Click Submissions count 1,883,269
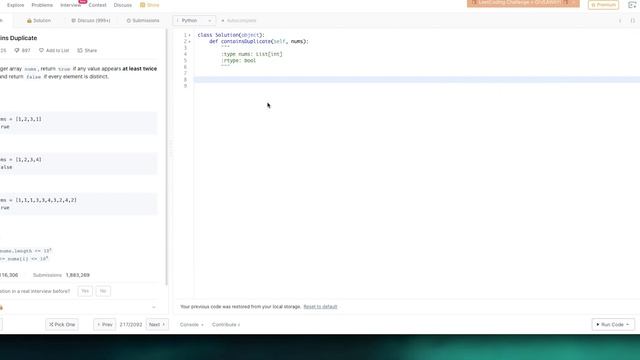The height and width of the screenshot is (360, 640). (x=78, y=275)
